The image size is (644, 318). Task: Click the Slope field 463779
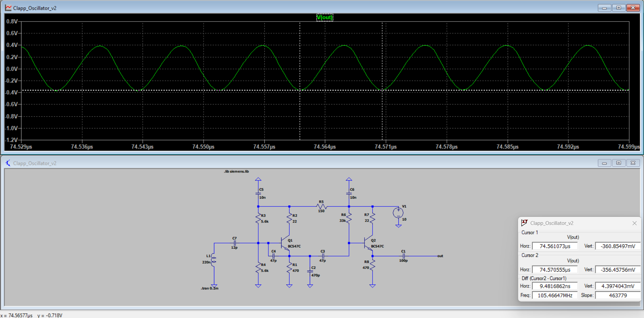pos(618,295)
